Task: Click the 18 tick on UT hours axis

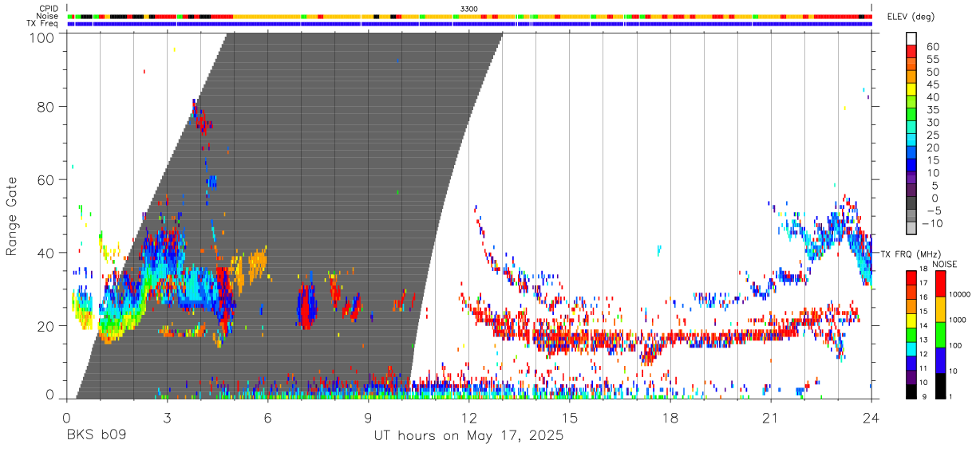Action: click(x=670, y=418)
